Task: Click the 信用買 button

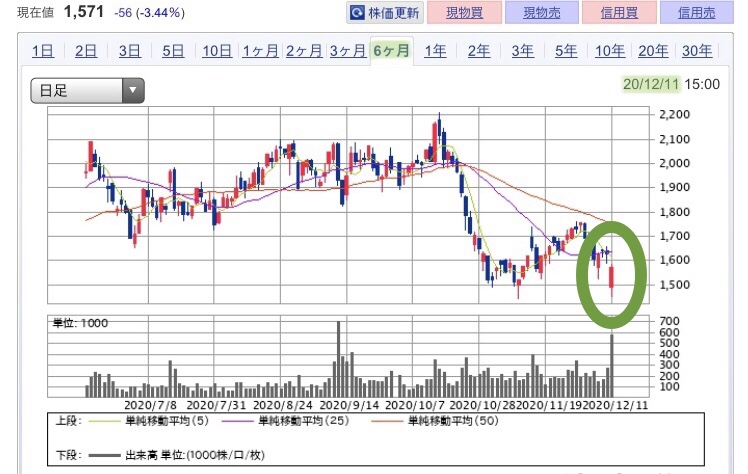Action: (x=619, y=12)
